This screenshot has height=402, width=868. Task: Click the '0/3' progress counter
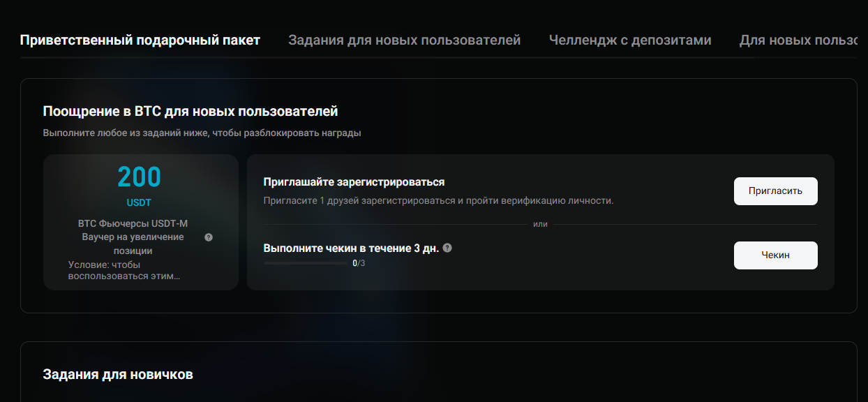point(359,263)
